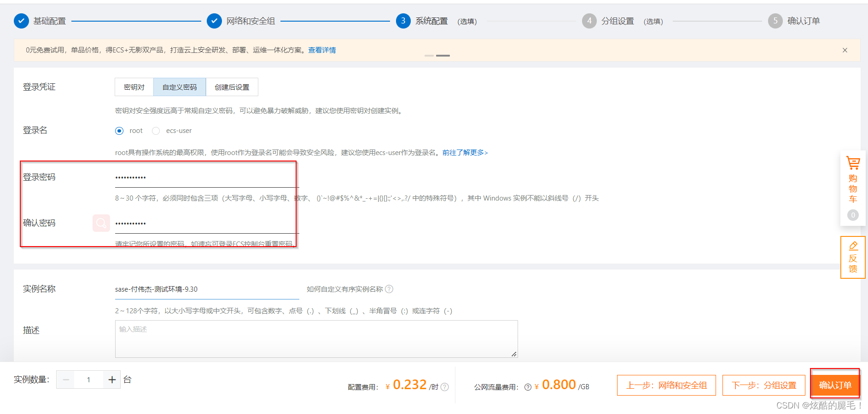Focus the 确认密码 password field
This screenshot has width=868, height=414.
coord(207,224)
